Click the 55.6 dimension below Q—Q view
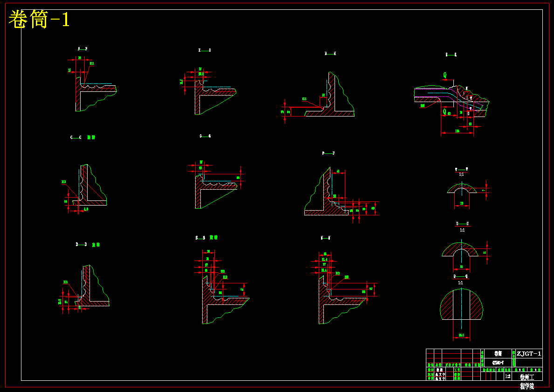Viewport: 554px width, 392px height. [461, 335]
